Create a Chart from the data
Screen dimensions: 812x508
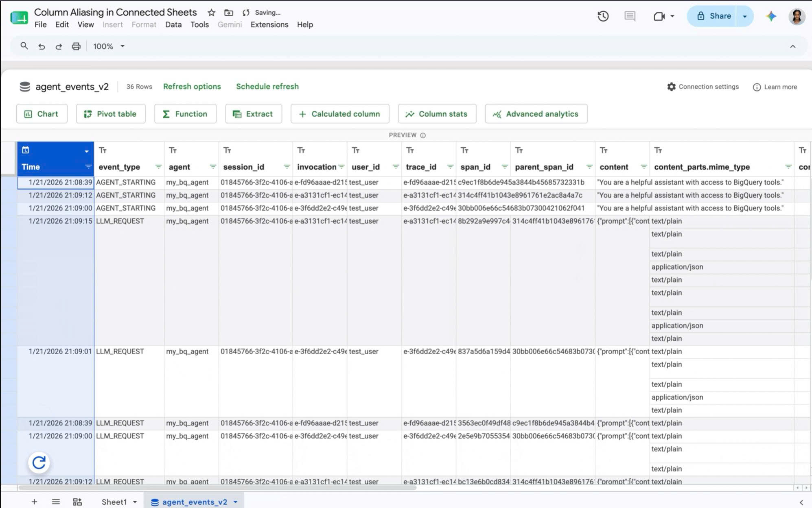(x=42, y=114)
